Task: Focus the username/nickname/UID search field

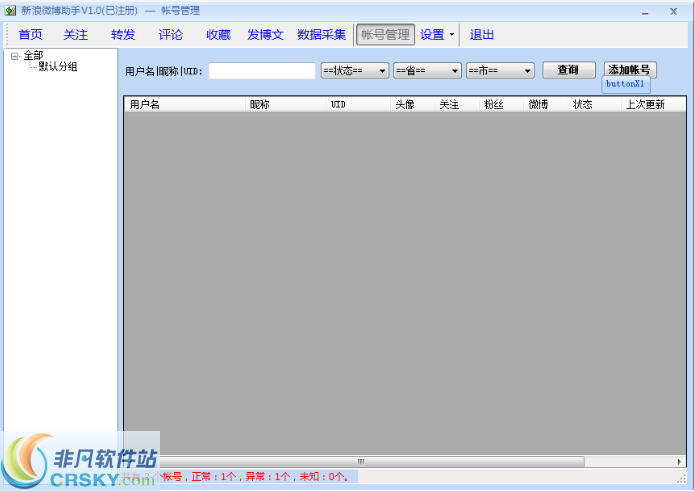Action: pos(262,71)
